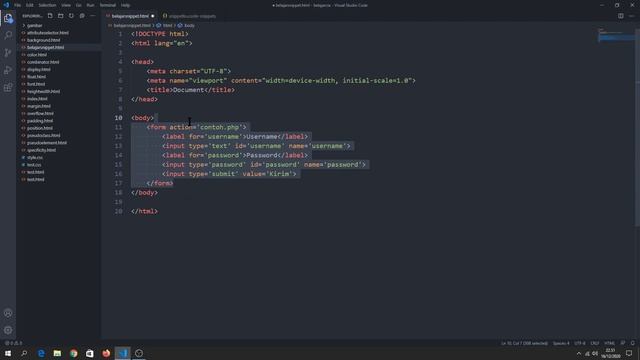Open the File menu
Image resolution: width=640 pixels, height=360 pixels.
(x=18, y=5)
